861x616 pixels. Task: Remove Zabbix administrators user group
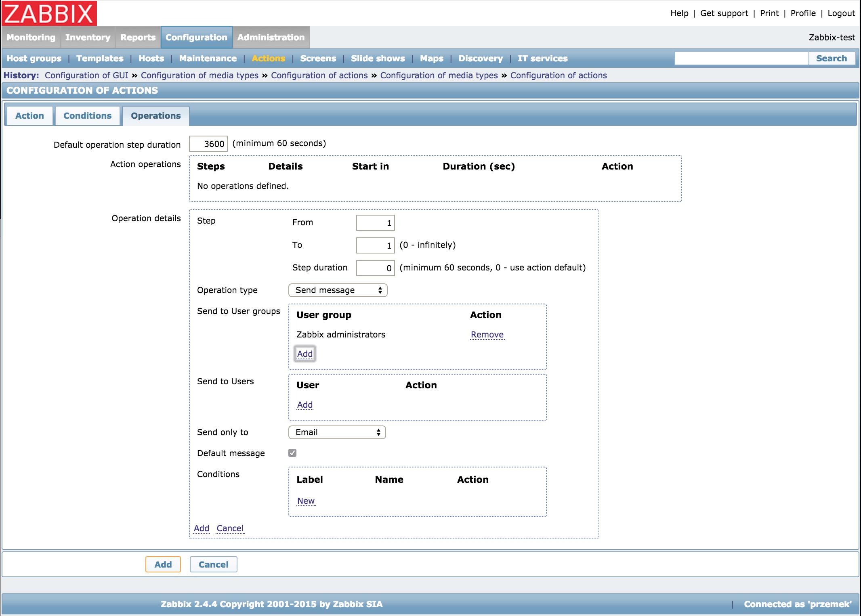(x=487, y=335)
